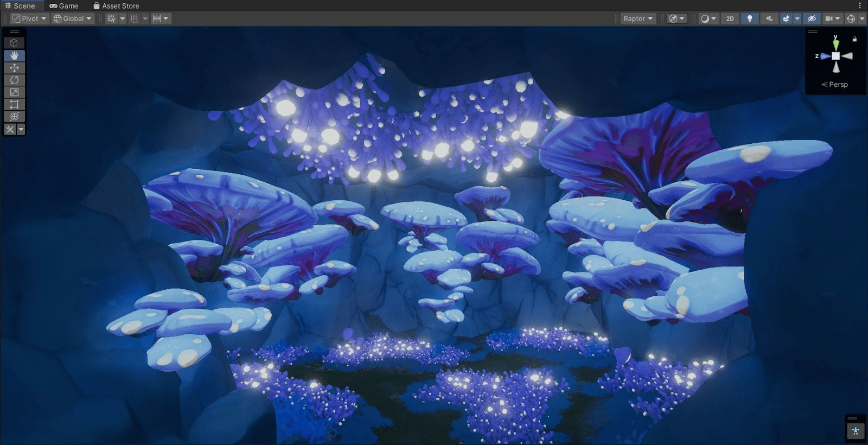The height and width of the screenshot is (445, 868).
Task: Toggle scene lighting bulb button
Action: 750,18
